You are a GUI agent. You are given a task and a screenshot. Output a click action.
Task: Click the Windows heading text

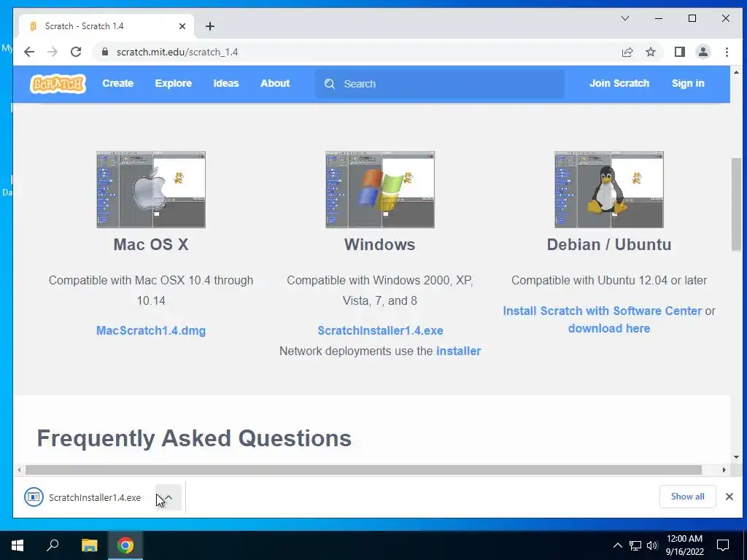379,245
